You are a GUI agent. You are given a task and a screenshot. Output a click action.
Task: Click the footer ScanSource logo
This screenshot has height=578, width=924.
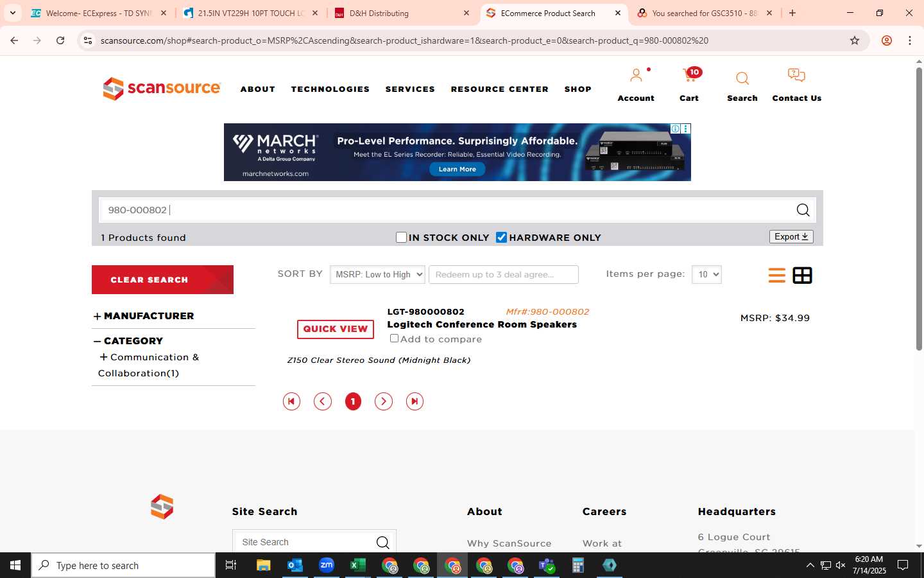pos(162,507)
